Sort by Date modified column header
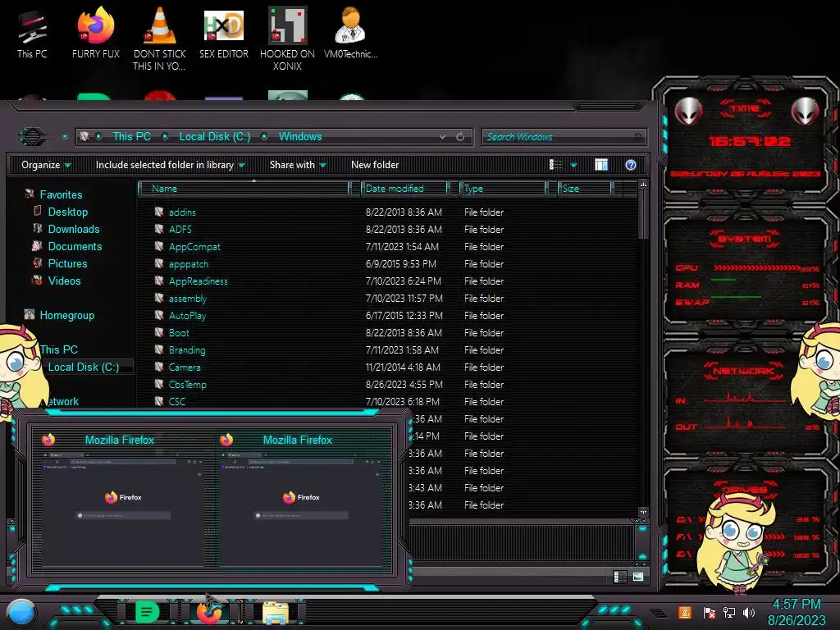840x630 pixels. 405,189
